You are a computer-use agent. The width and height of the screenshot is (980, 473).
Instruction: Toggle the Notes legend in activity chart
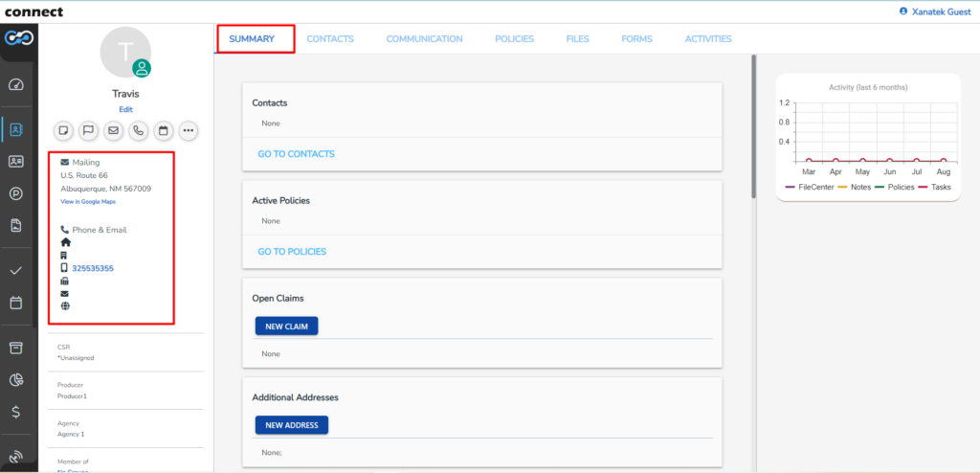click(x=855, y=187)
